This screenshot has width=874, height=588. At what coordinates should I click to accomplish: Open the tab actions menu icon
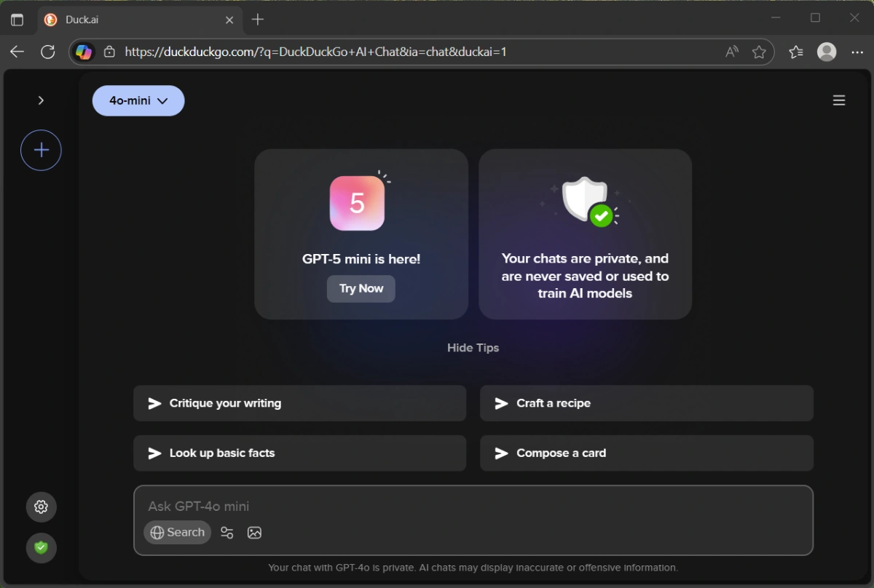coord(17,20)
